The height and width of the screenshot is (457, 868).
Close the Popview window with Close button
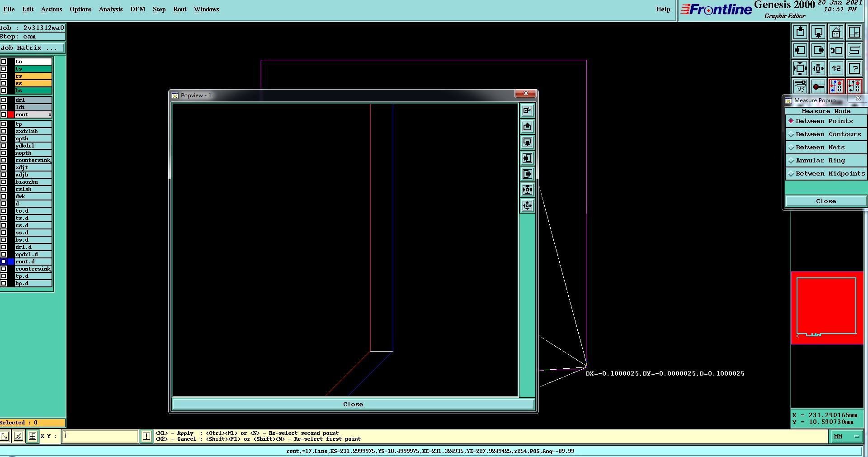[x=353, y=405]
